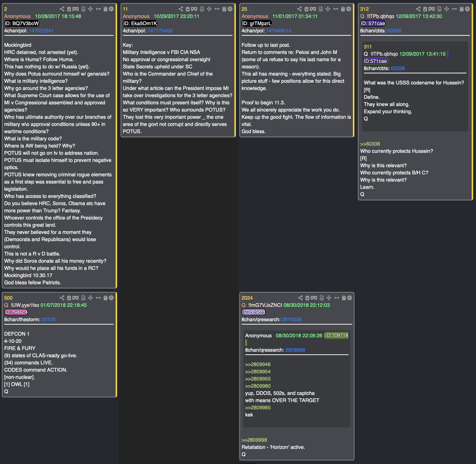476x464 pixels.
Task: Click clipboard-check icon on post 312
Action: click(x=425, y=9)
